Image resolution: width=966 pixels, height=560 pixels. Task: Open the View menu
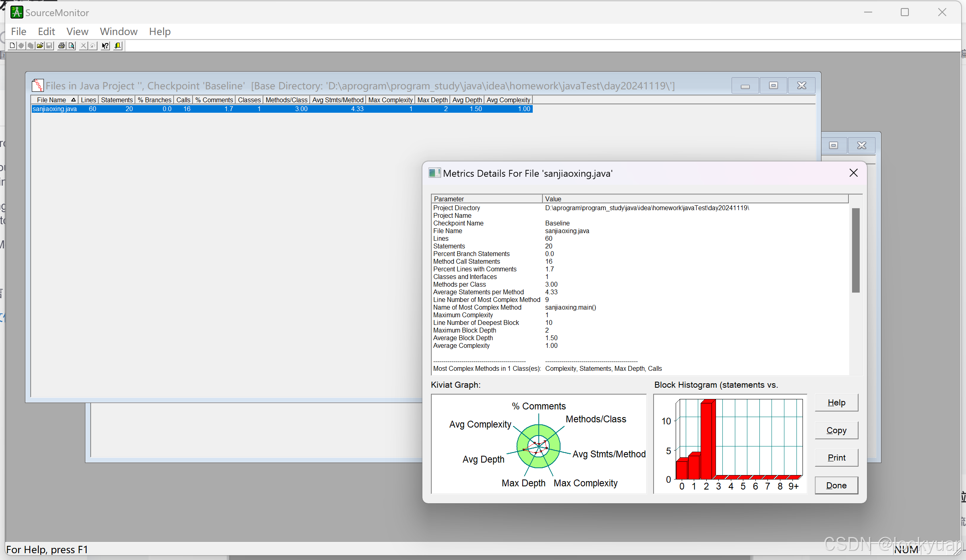[77, 31]
